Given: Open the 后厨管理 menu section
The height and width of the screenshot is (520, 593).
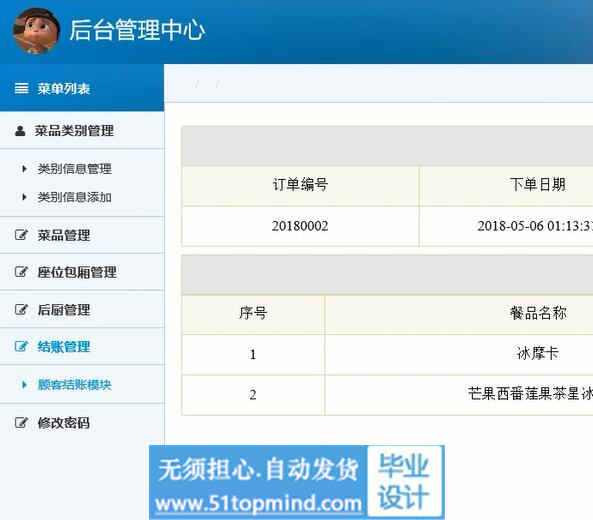Looking at the screenshot, I should tap(64, 310).
